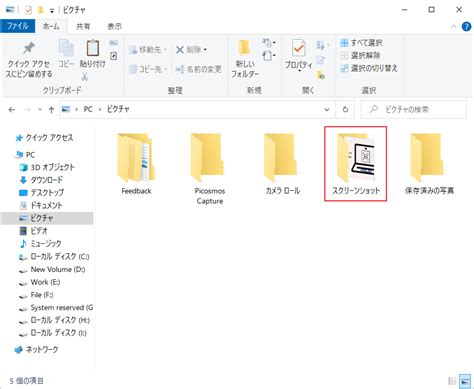Switch to the ホーム (Home) tab
The width and height of the screenshot is (474, 389).
pos(51,26)
